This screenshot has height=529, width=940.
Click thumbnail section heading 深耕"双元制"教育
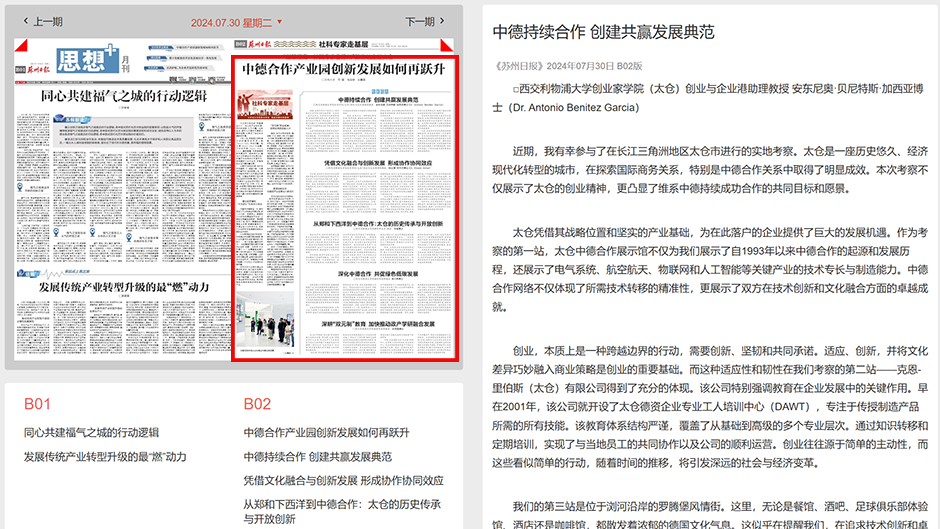[x=378, y=324]
